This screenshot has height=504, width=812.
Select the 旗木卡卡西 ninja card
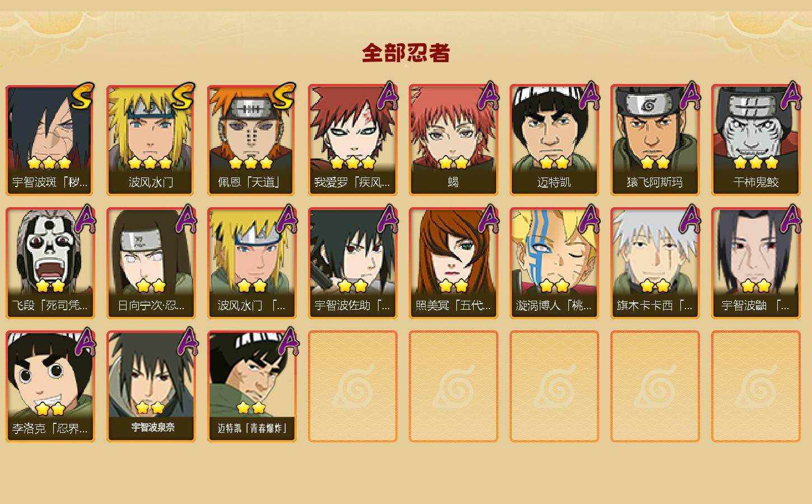(655, 263)
